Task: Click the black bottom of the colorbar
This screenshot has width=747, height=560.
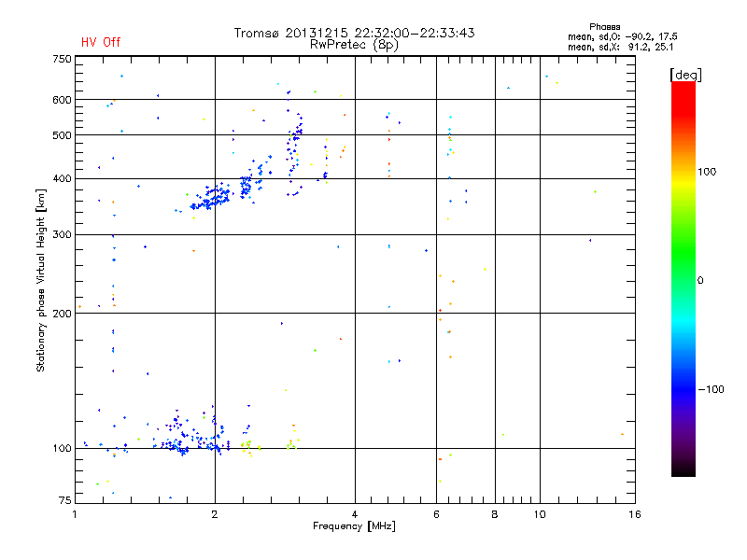Action: tap(684, 469)
